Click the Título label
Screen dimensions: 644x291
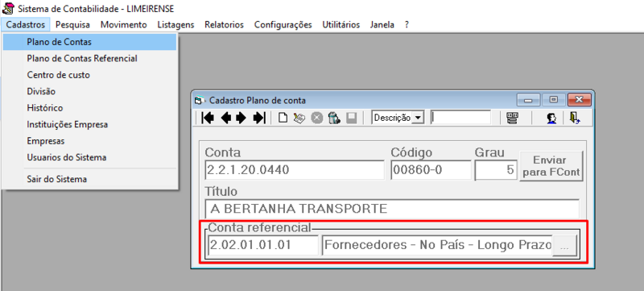[x=221, y=192]
